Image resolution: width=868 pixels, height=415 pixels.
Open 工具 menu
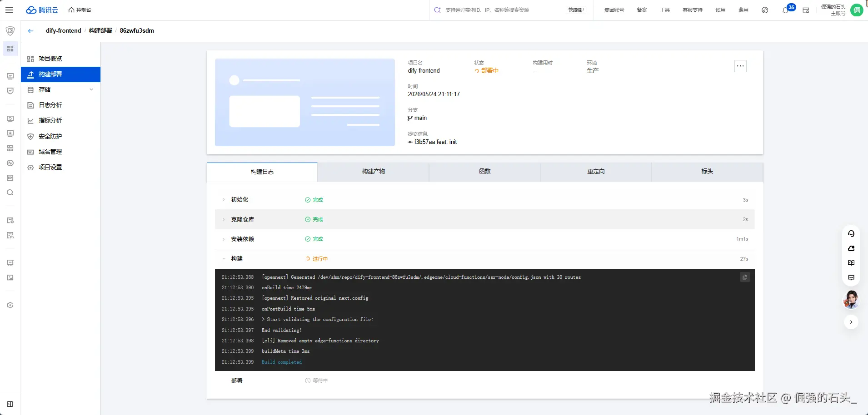pyautogui.click(x=665, y=10)
